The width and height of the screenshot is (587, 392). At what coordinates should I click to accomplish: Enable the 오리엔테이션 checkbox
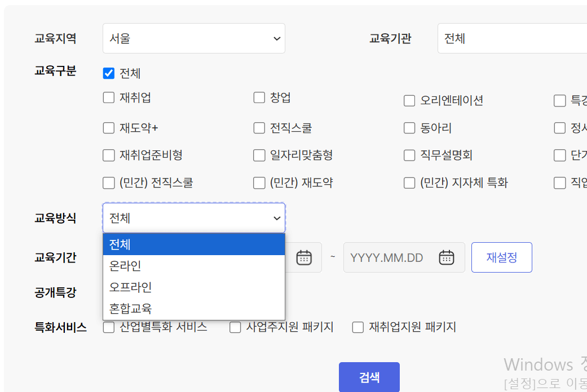[409, 100]
